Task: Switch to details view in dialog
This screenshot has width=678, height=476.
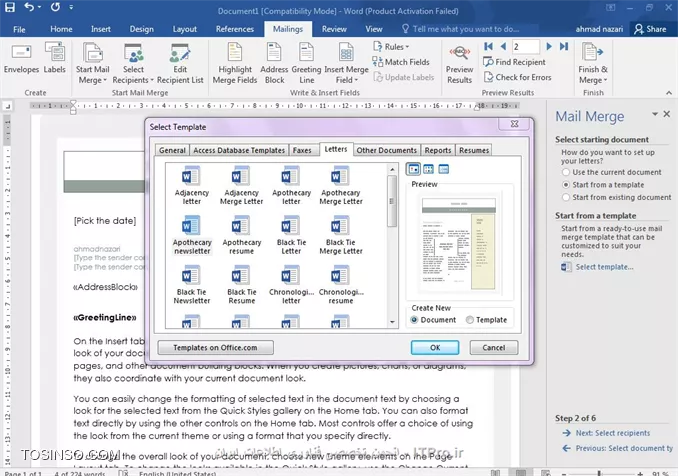Action: (444, 169)
